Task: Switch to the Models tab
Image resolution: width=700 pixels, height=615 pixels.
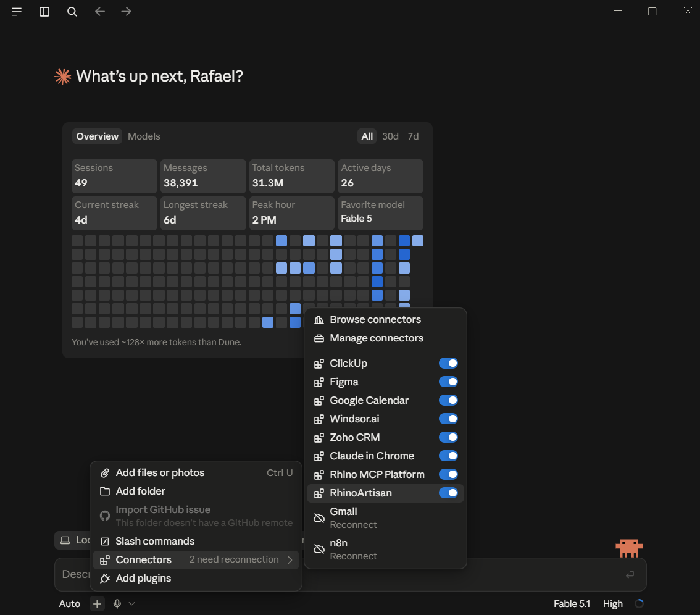Action: click(144, 136)
